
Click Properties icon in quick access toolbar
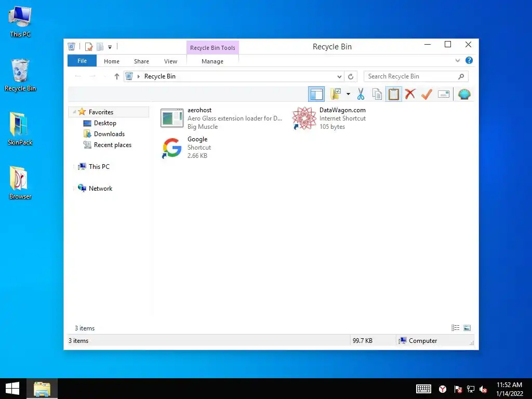[x=89, y=46]
